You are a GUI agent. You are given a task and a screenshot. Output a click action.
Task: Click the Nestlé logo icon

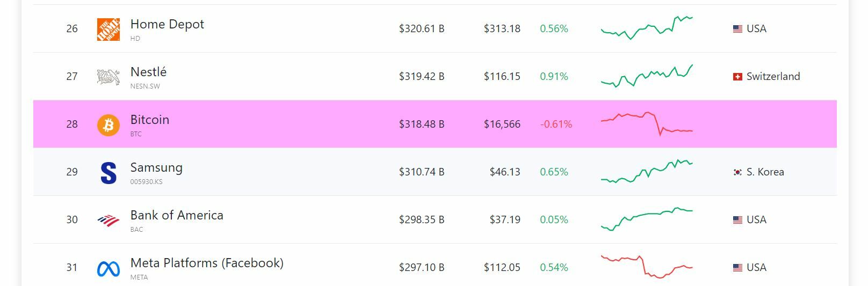pos(108,77)
